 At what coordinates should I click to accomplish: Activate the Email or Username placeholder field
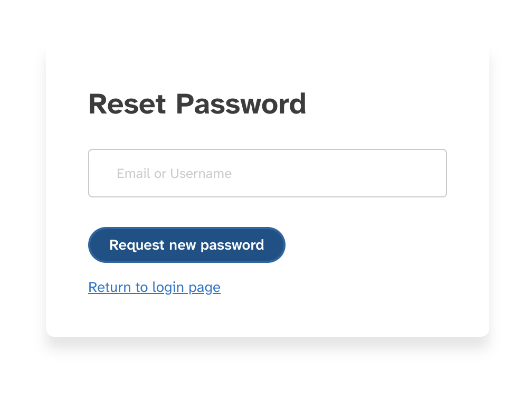coord(267,173)
